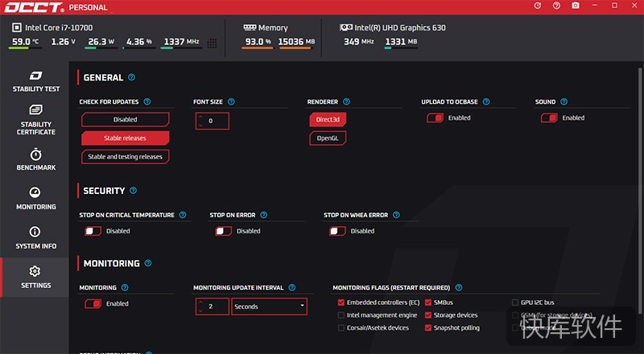
Task: Click the CPU voltage 1.26 V readout
Action: click(64, 42)
